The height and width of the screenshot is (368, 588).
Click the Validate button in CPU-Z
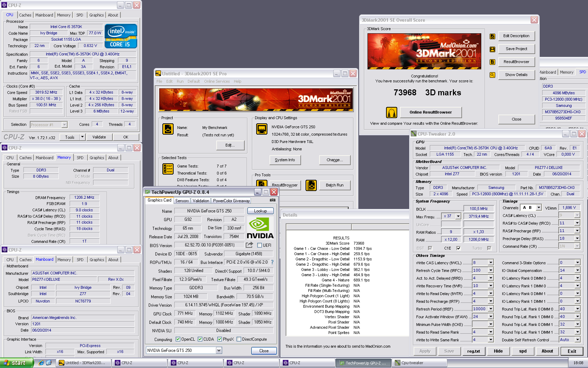click(99, 137)
